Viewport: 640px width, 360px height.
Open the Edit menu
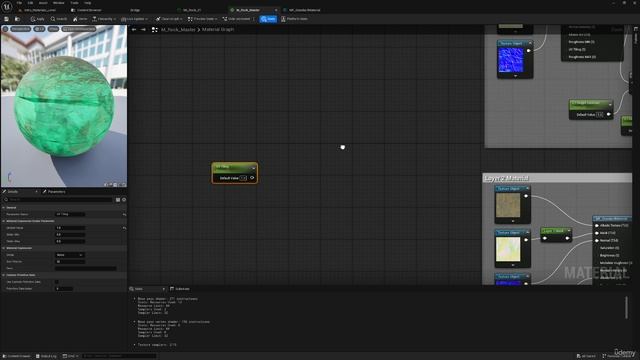tap(30, 3)
